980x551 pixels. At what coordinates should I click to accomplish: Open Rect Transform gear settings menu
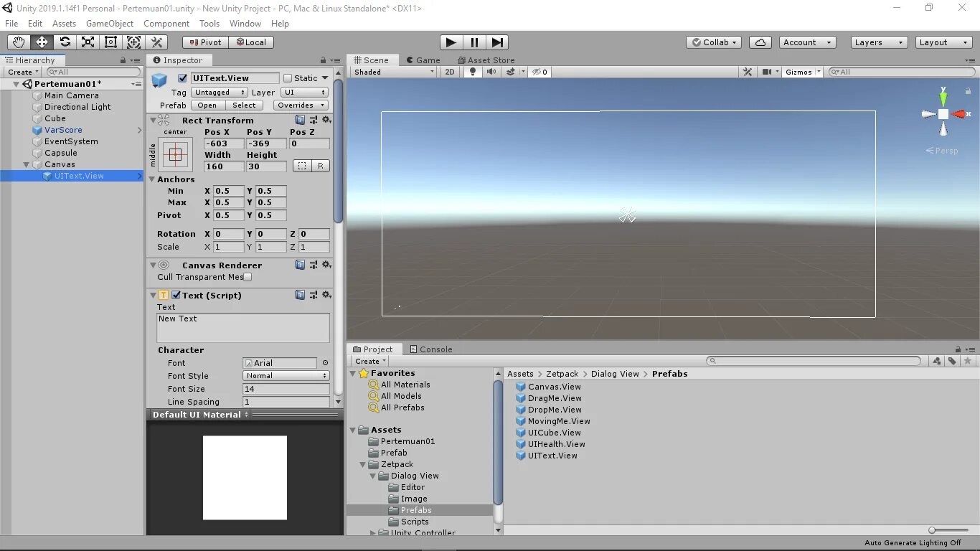(326, 120)
